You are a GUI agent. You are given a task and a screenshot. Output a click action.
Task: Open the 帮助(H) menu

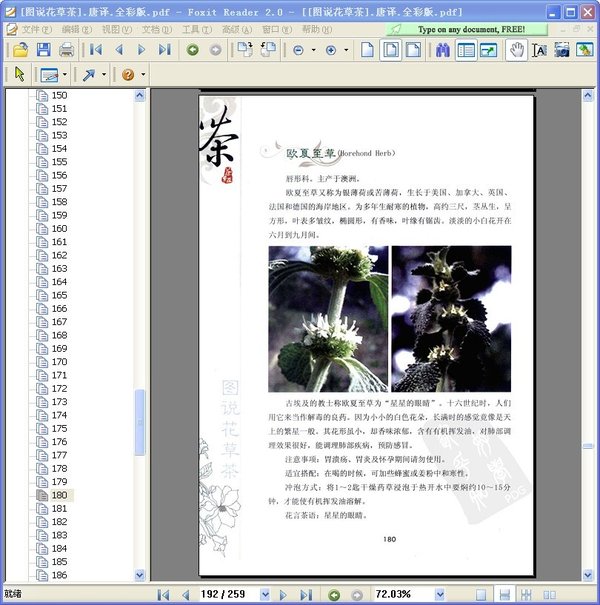tap(317, 29)
